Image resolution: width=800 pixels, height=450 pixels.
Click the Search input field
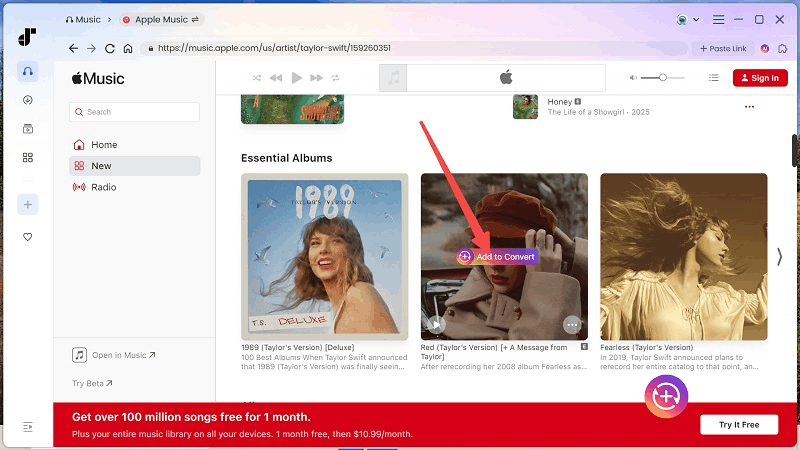click(134, 112)
